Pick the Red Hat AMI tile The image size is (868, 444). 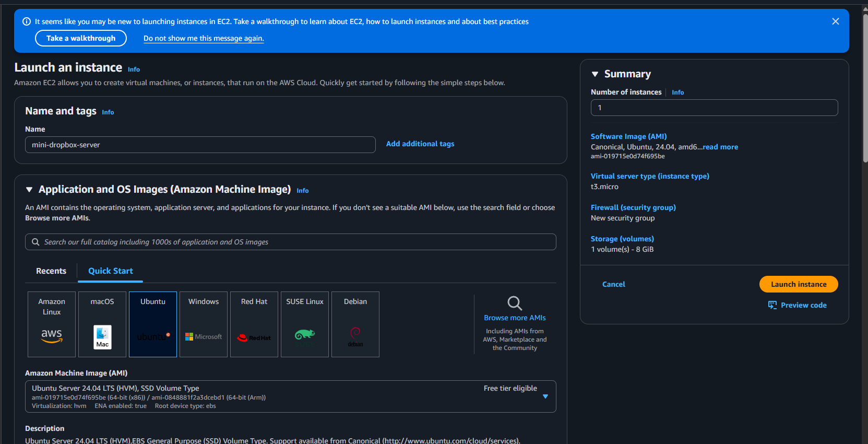tap(254, 324)
